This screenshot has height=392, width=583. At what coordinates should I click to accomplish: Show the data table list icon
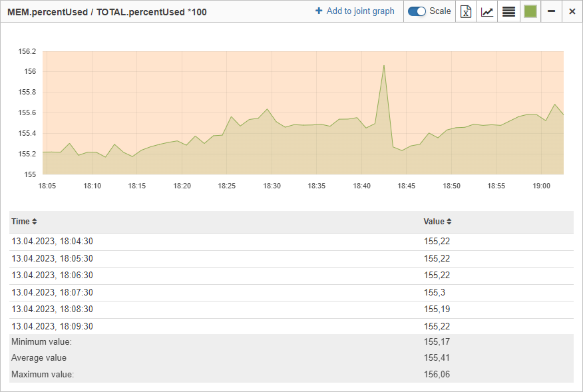508,11
